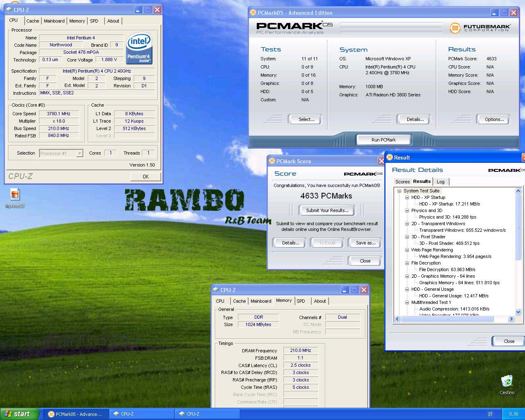The height and width of the screenshot is (420, 525).
Task: Collapse the HDD - General Usage node
Action: point(407,289)
